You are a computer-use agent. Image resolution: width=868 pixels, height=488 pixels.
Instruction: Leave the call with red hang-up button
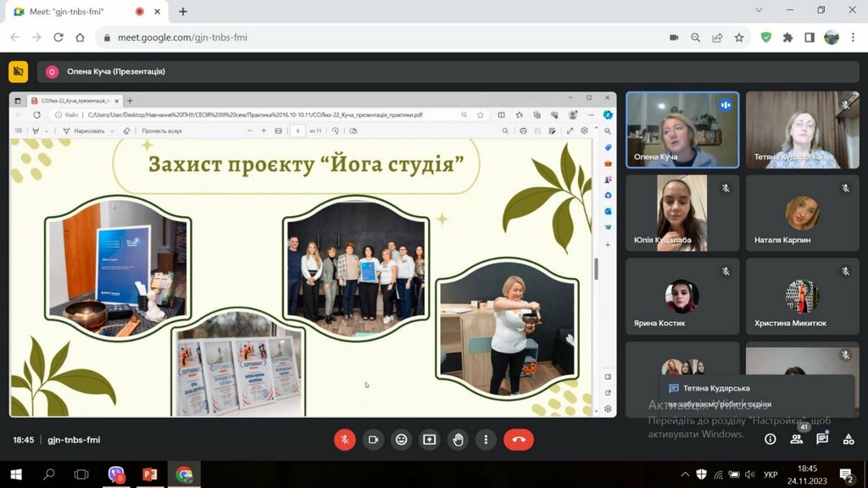pyautogui.click(x=518, y=440)
